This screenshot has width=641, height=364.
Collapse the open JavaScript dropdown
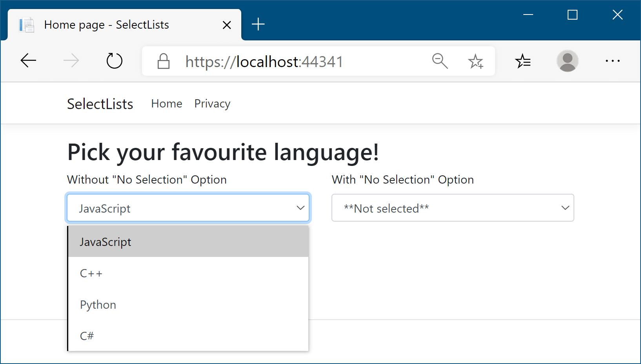(188, 208)
